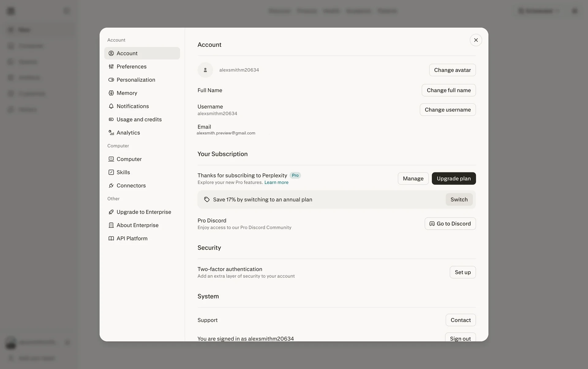Select Computer in settings sidebar
This screenshot has height=369, width=588.
(142, 159)
